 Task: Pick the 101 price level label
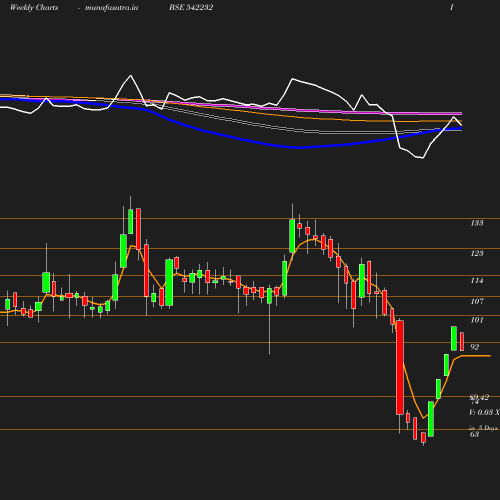[x=477, y=320]
